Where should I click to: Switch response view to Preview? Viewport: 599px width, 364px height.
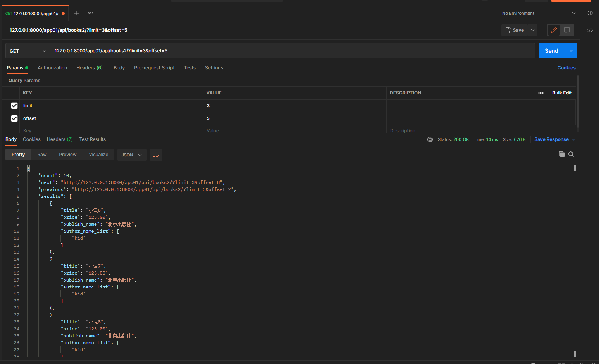[68, 155]
